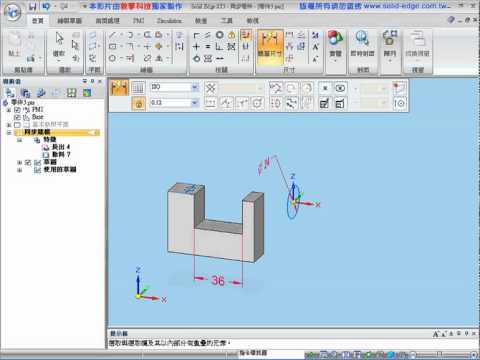Click command bar Smart Dimension icon
This screenshot has height=360, width=480.
tap(119, 88)
